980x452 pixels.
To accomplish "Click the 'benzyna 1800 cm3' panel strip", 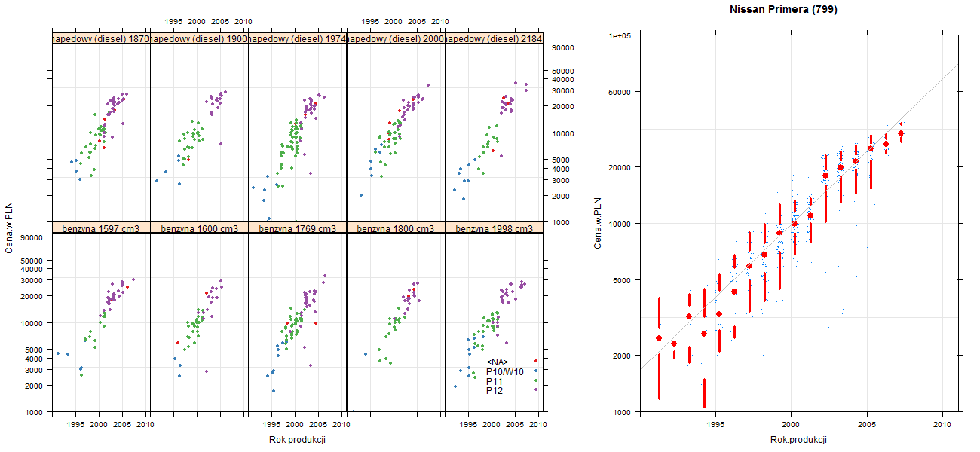I will click(396, 228).
